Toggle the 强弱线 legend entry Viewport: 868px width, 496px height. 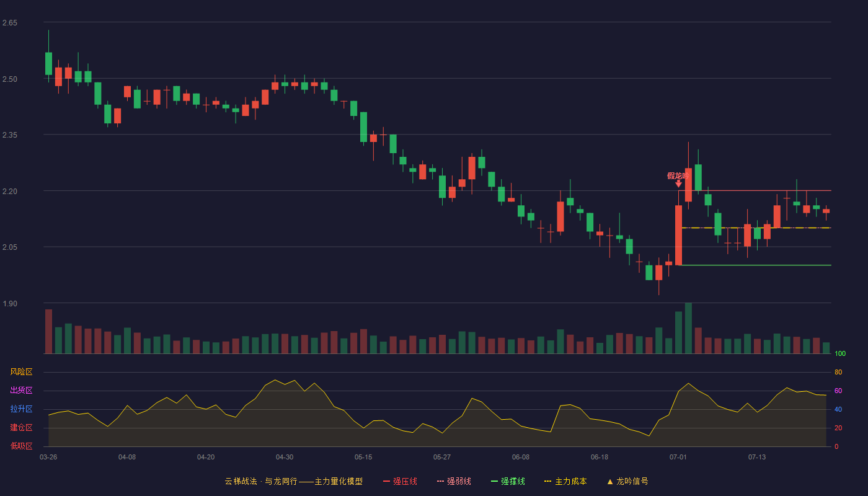coord(454,481)
